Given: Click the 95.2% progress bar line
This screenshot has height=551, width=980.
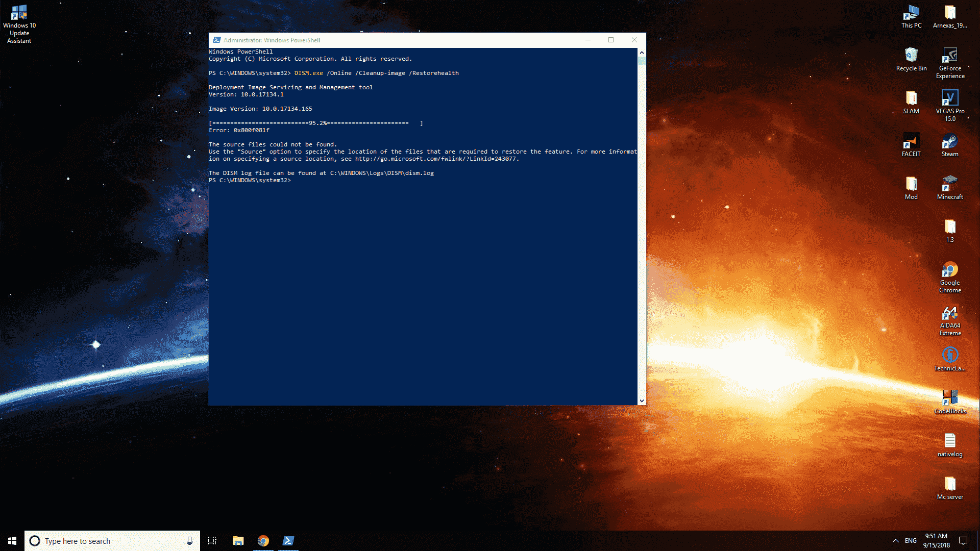Looking at the screenshot, I should coord(316,123).
